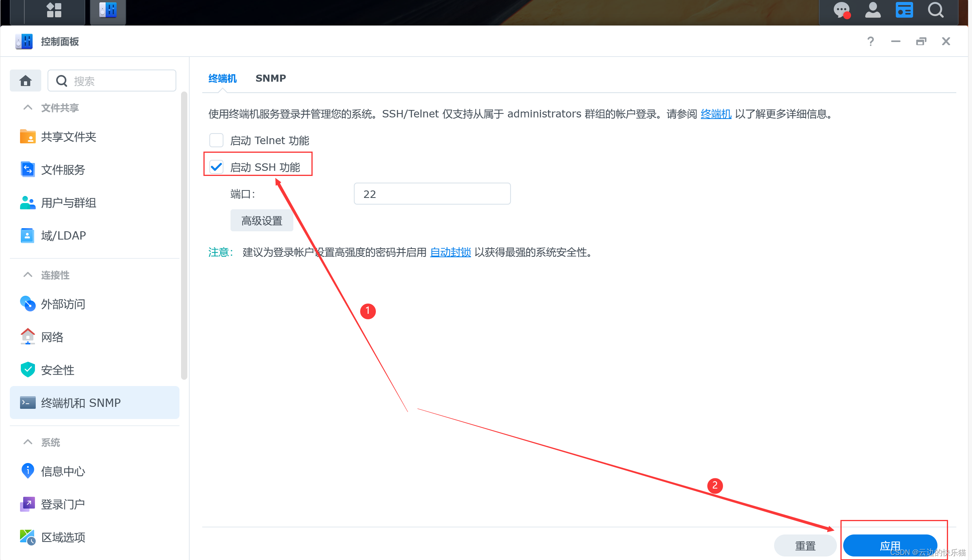Collapse the 系统 section
This screenshot has height=560, width=972.
point(27,442)
